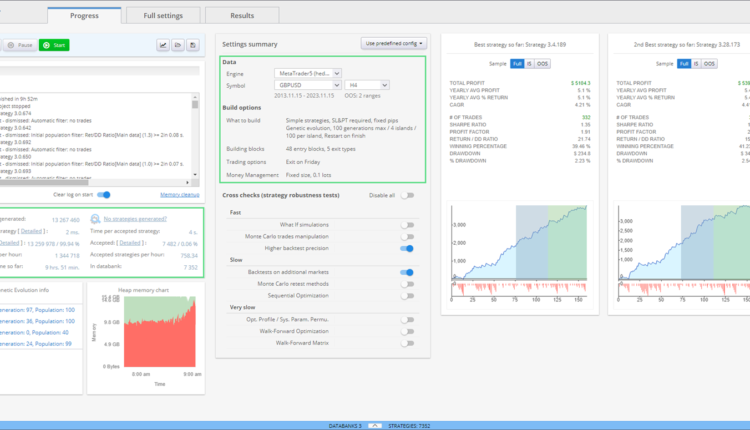Select OOS sample for best strategy
The width and height of the screenshot is (750, 430).
542,63
